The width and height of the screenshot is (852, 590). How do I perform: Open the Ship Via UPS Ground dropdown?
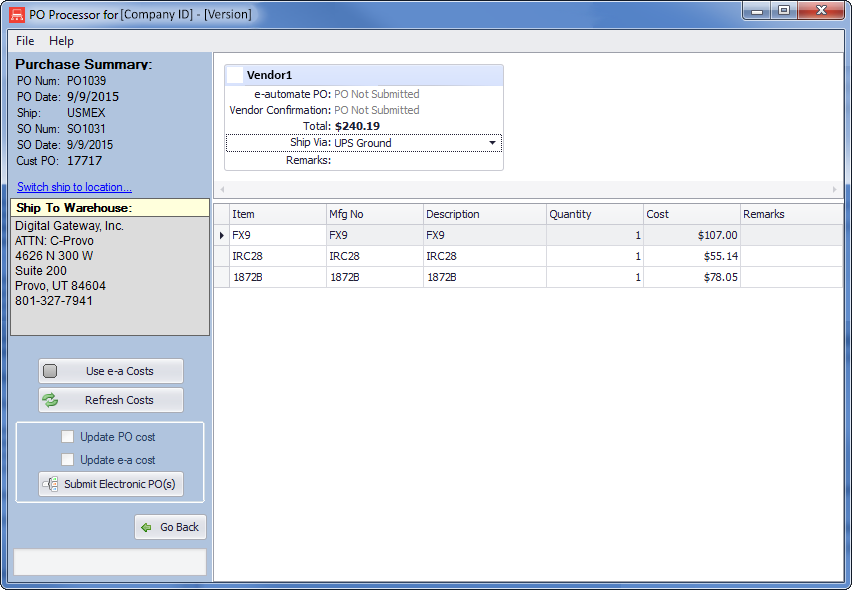pos(492,143)
